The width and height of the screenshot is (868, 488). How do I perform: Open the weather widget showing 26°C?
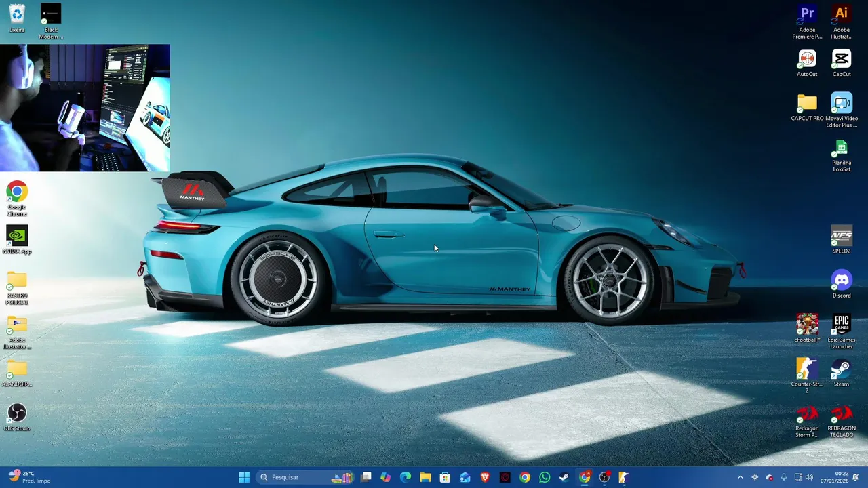30,477
